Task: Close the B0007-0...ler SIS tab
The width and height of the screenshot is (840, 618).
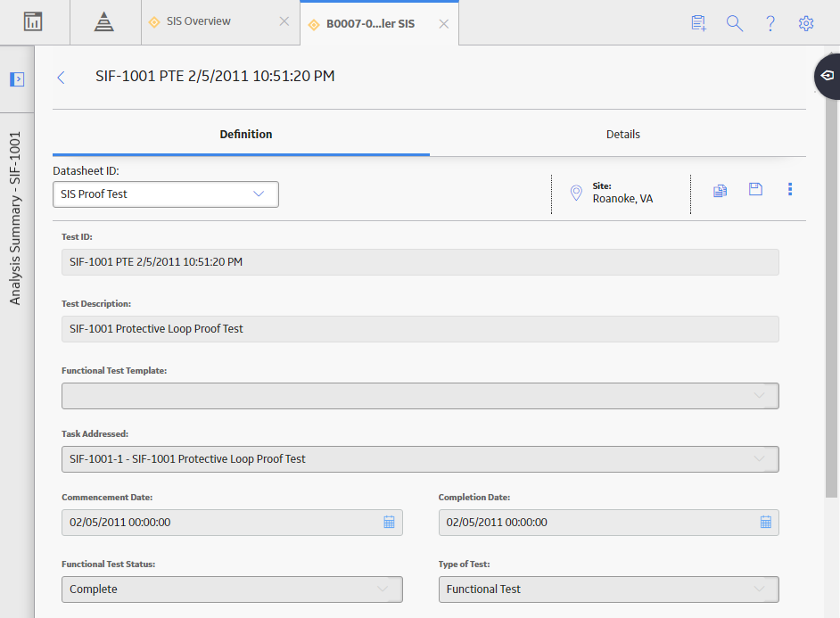Action: [443, 24]
